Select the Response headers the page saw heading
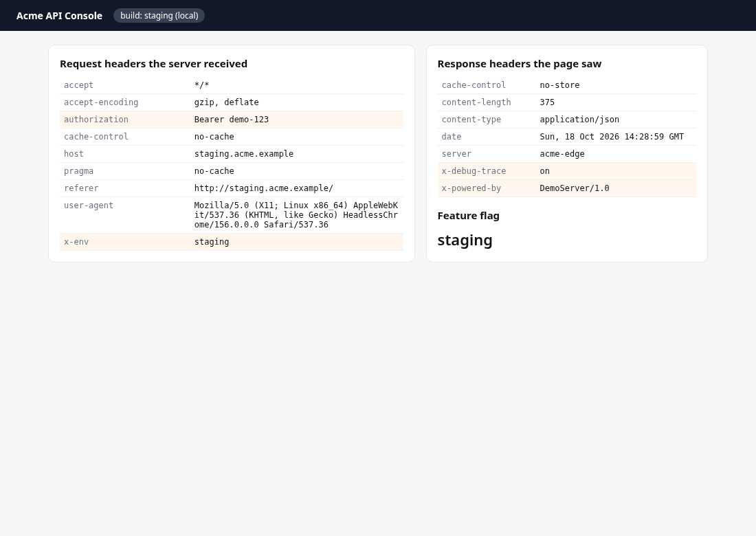 click(x=520, y=64)
